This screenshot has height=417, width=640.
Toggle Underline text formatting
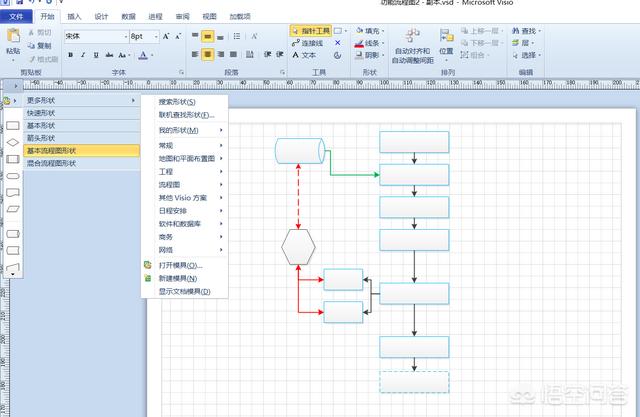point(96,55)
